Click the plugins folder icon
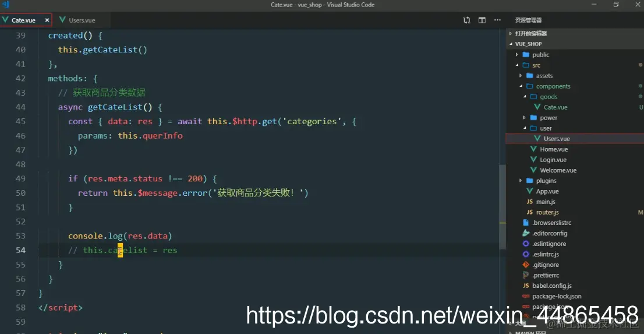644x334 pixels. [x=529, y=181]
